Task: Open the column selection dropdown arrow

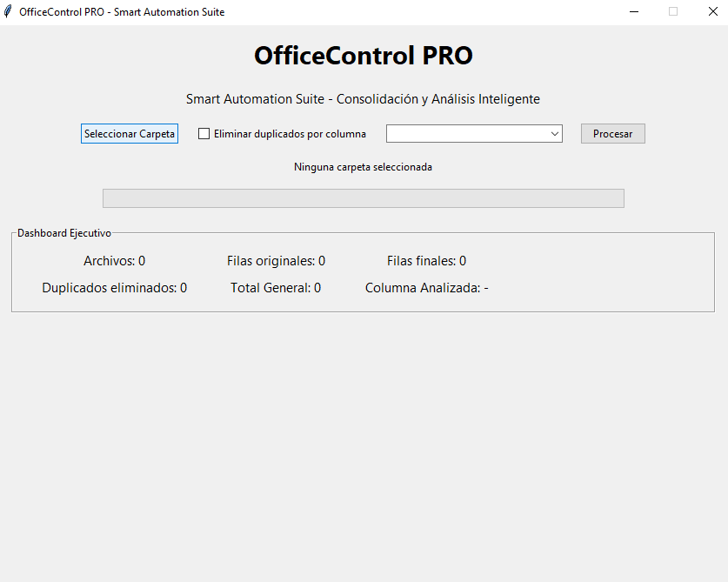Action: point(555,134)
